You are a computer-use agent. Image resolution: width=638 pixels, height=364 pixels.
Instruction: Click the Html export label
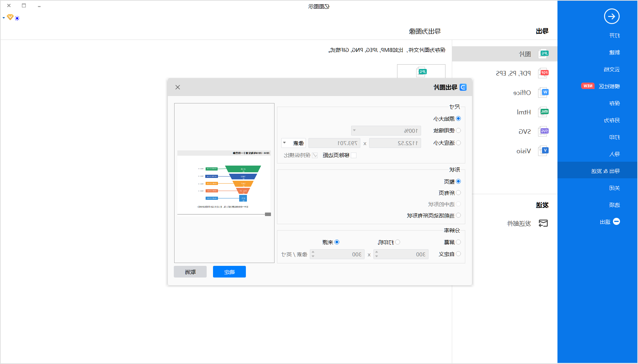524,112
